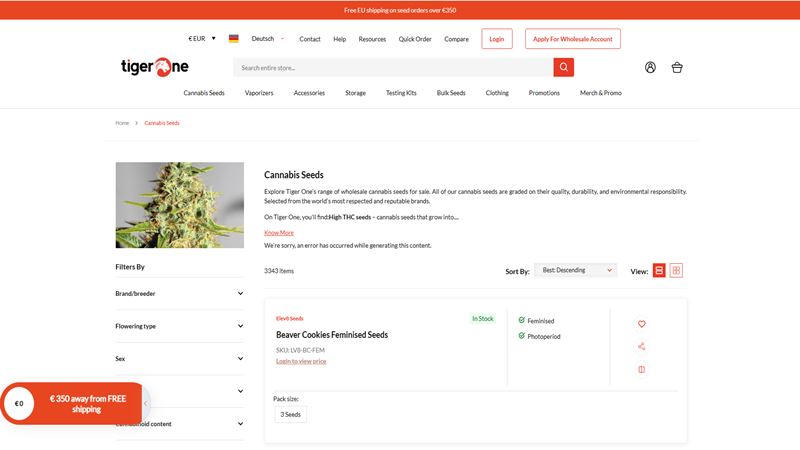The image size is (800, 450).
Task: Click the Photoperiod attribute label
Action: [544, 337]
